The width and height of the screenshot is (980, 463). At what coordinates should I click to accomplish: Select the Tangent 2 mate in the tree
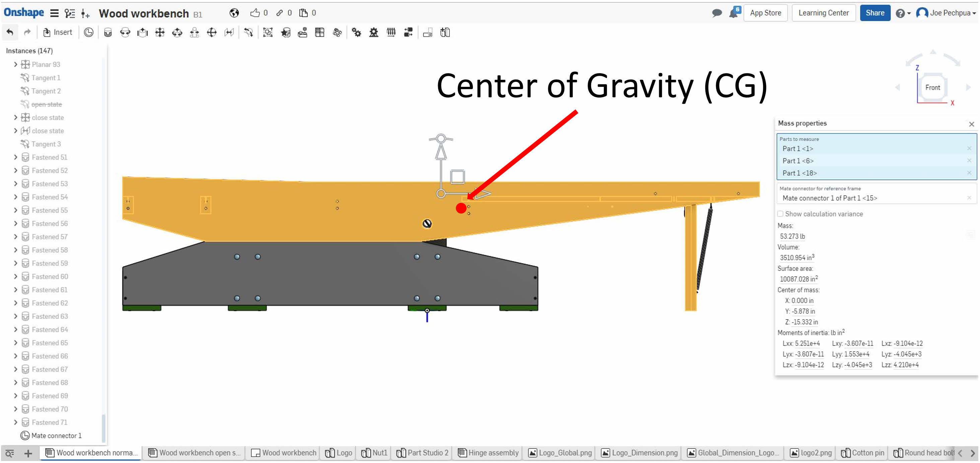[46, 91]
